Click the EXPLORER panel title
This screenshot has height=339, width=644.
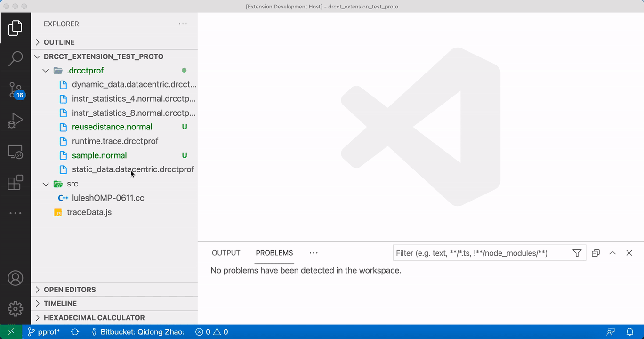point(61,24)
